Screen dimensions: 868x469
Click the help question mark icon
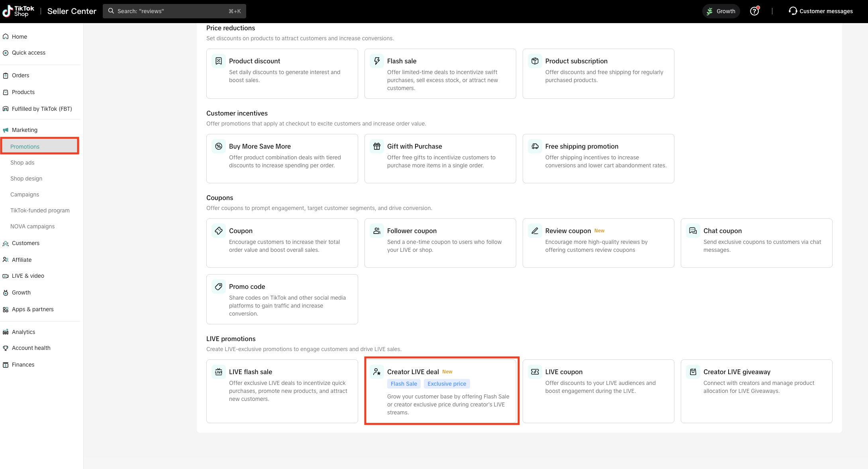(x=754, y=11)
